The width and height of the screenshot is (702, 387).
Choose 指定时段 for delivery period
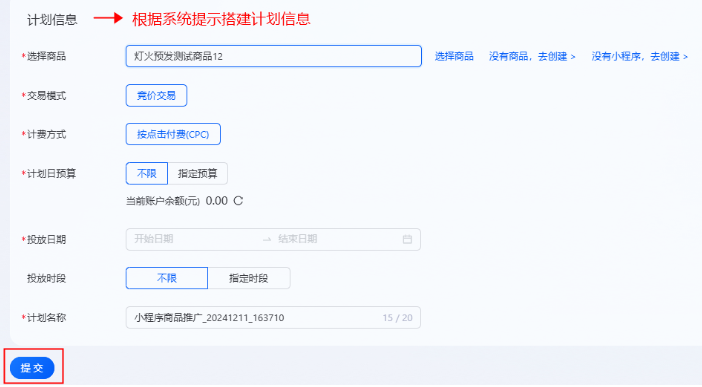click(249, 278)
